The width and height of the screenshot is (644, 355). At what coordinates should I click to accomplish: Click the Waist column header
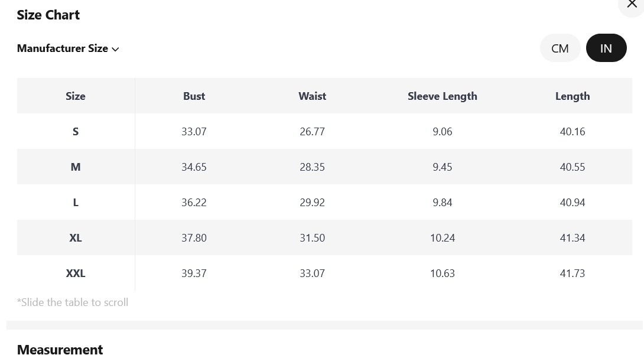point(312,96)
